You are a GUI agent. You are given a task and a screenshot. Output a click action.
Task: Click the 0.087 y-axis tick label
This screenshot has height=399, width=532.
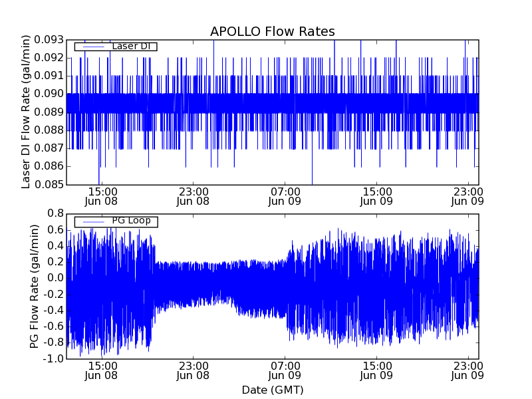tap(49, 148)
